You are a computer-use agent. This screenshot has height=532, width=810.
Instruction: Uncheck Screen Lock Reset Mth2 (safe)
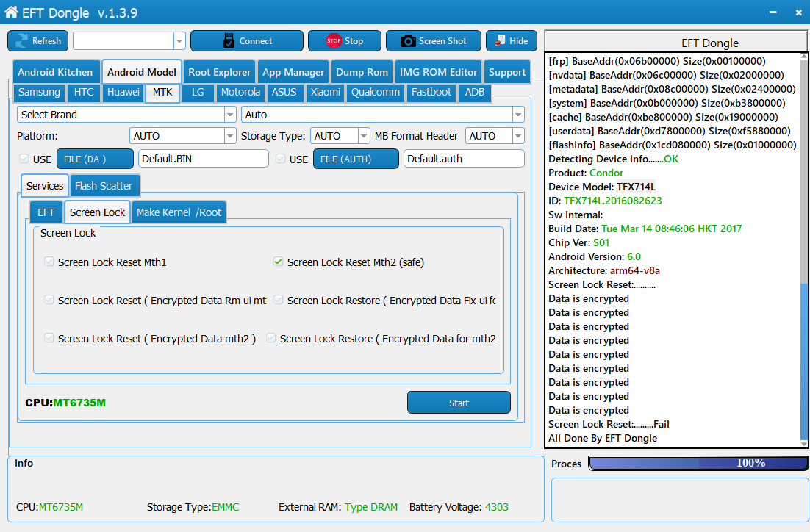(x=279, y=262)
